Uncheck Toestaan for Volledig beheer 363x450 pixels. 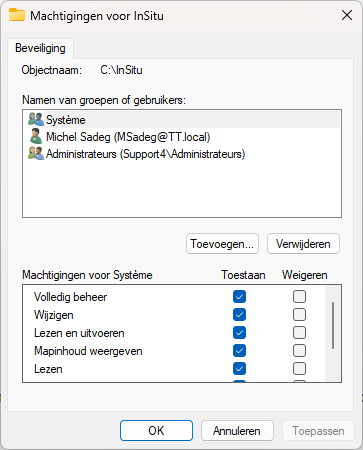coord(239,296)
